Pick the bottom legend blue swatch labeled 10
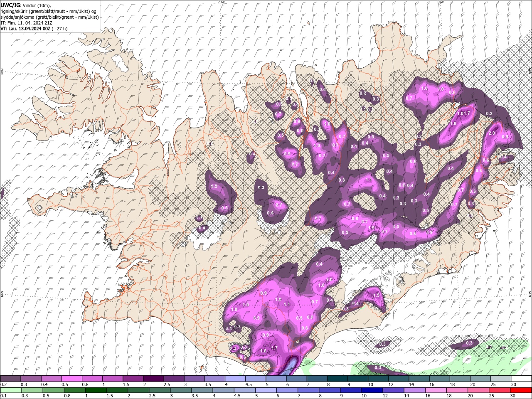 372,390
